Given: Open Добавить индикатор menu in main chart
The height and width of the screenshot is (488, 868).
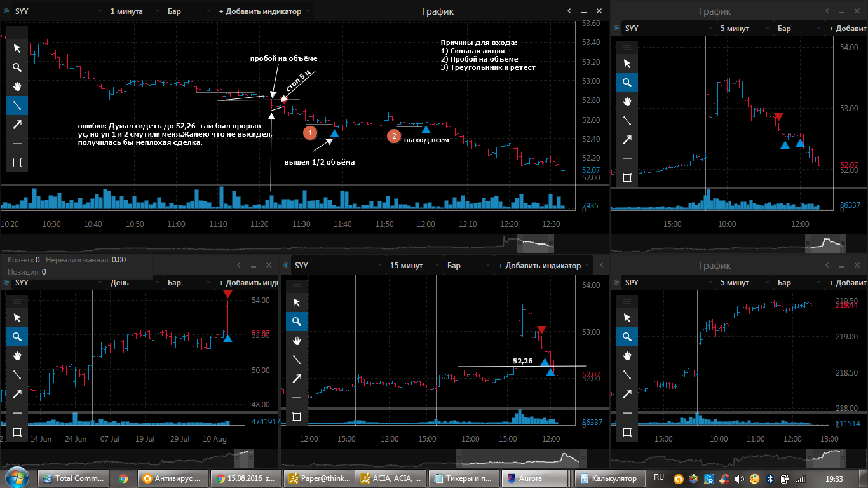Looking at the screenshot, I should [x=264, y=11].
